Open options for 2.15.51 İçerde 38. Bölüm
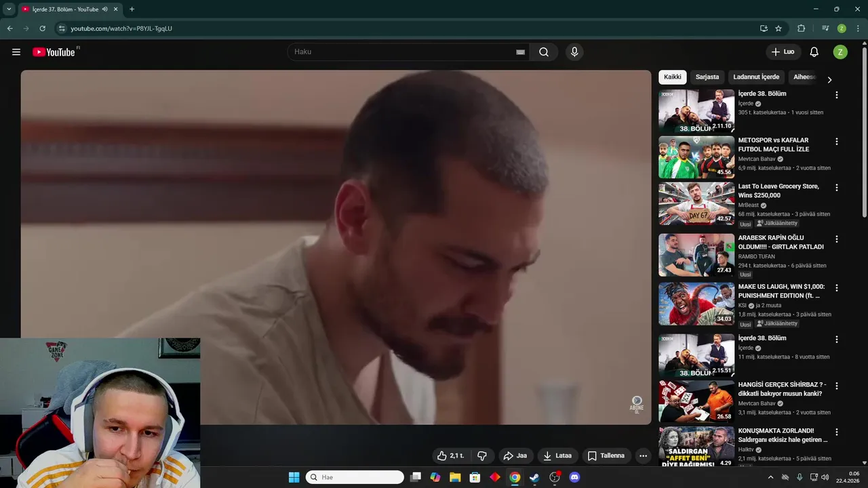 (836, 340)
